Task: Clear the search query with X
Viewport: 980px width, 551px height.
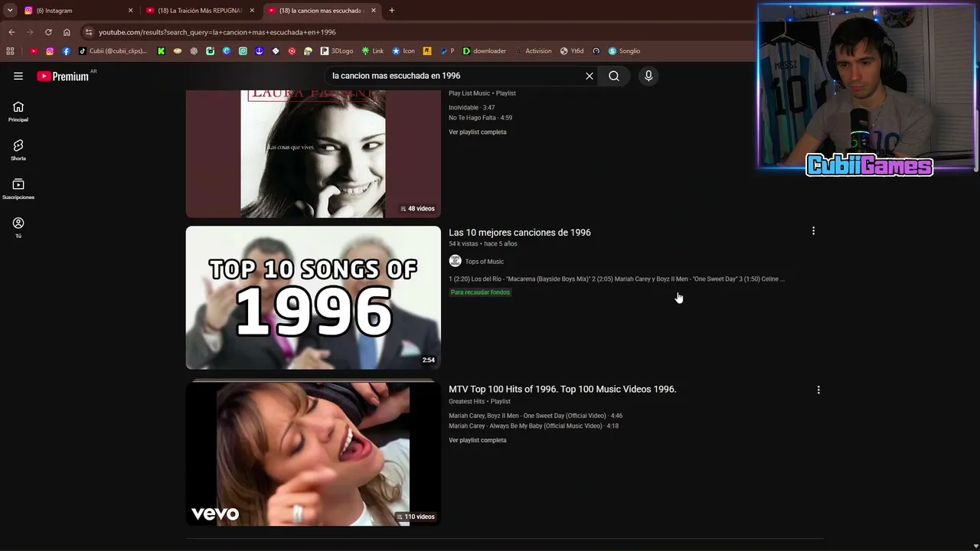Action: coord(590,76)
